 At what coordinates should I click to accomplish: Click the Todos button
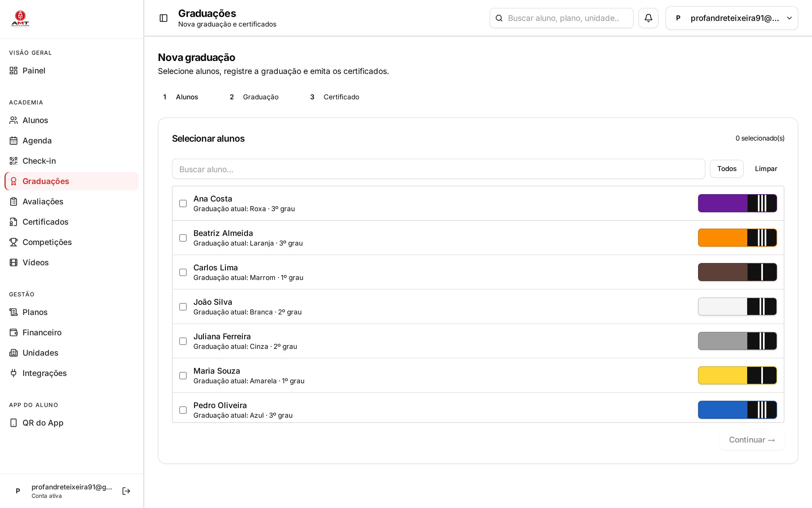click(x=727, y=169)
